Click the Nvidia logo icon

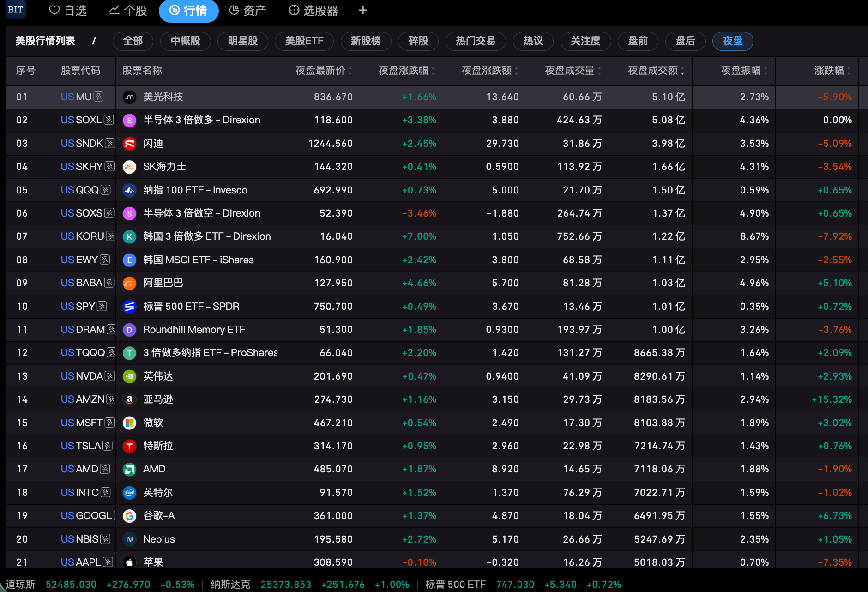129,376
